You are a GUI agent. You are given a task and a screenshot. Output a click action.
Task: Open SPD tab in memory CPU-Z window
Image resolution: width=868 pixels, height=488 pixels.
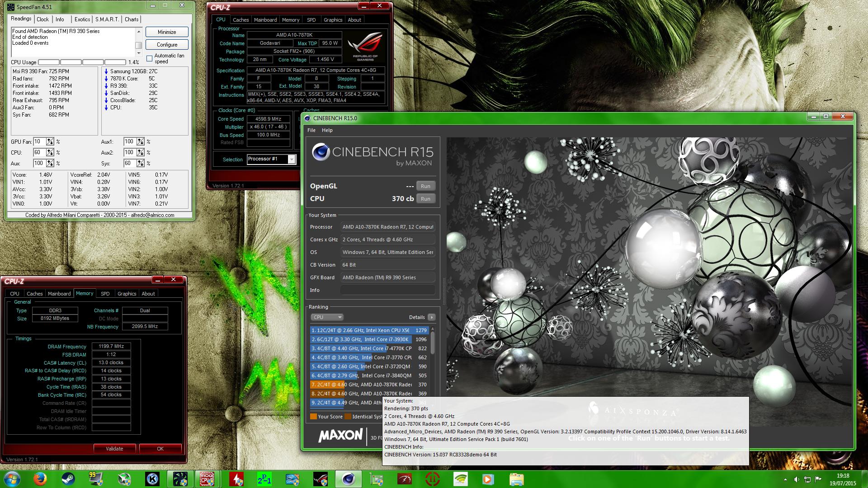[x=105, y=294]
